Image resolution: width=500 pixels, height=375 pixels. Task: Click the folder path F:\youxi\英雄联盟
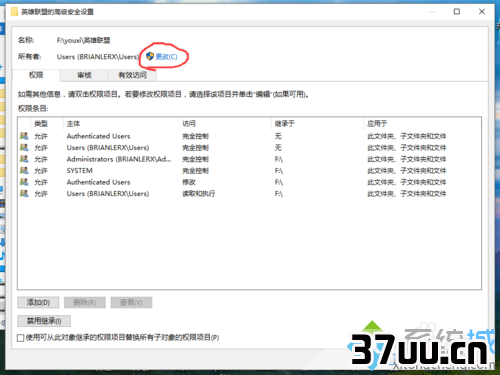(x=83, y=40)
